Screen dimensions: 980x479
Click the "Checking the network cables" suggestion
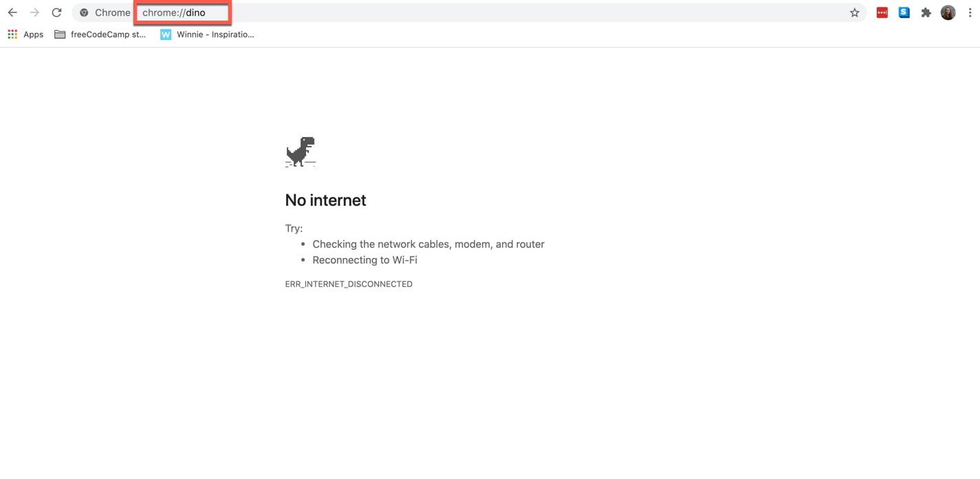(x=428, y=244)
